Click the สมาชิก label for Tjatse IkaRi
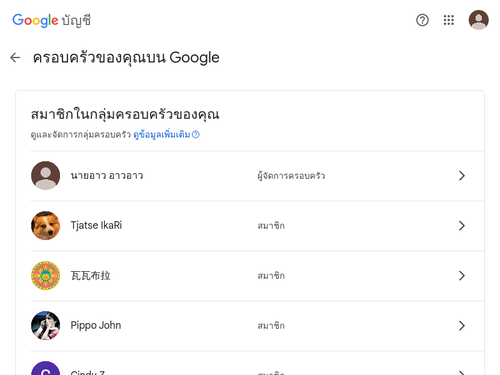 pyautogui.click(x=271, y=226)
